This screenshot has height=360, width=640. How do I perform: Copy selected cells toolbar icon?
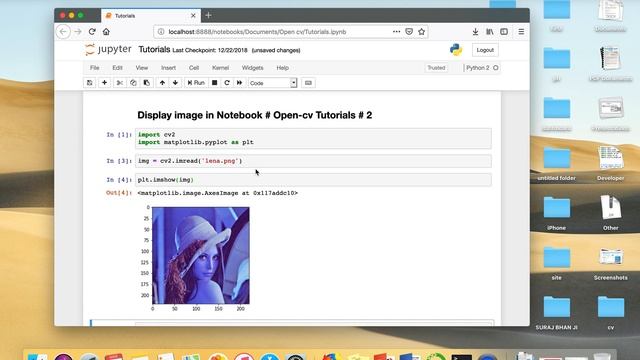(133, 83)
